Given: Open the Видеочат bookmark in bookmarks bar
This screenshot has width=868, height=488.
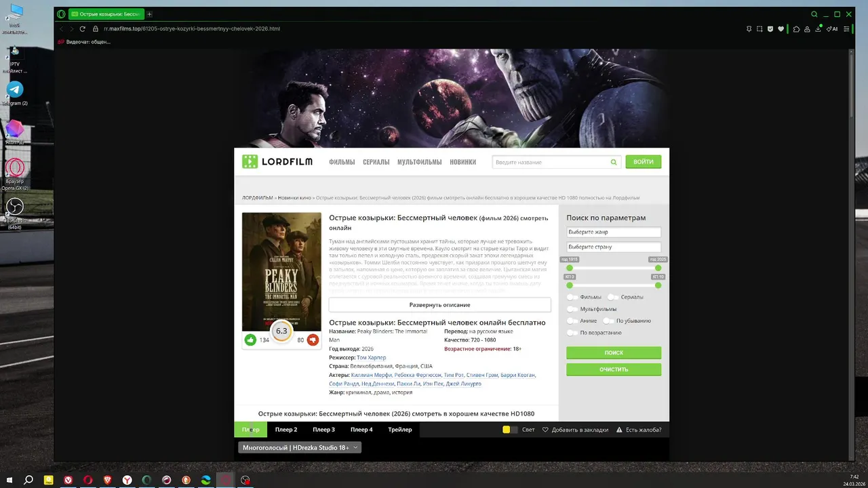Looking at the screenshot, I should tap(84, 42).
